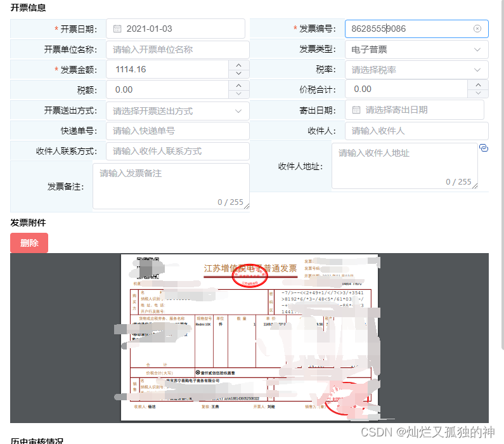This screenshot has height=444, width=504.
Task: Click the 发票附件 section heading
Action: 28,223
